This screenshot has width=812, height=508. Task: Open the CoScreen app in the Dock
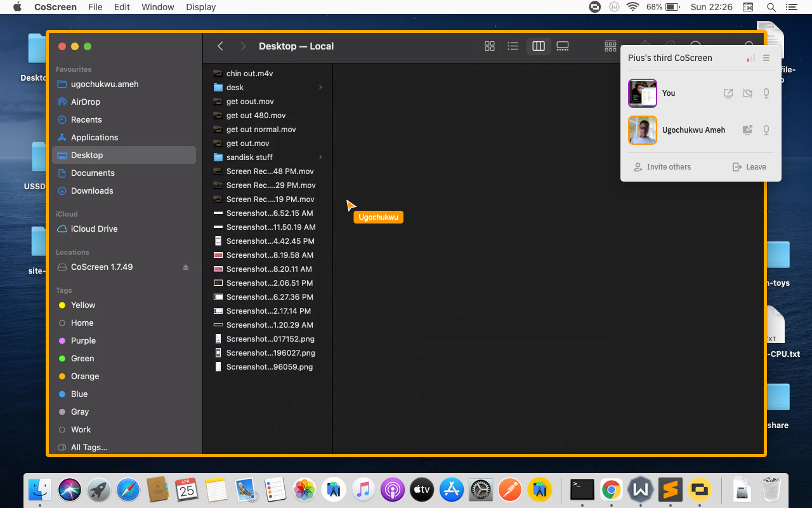pyautogui.click(x=699, y=490)
